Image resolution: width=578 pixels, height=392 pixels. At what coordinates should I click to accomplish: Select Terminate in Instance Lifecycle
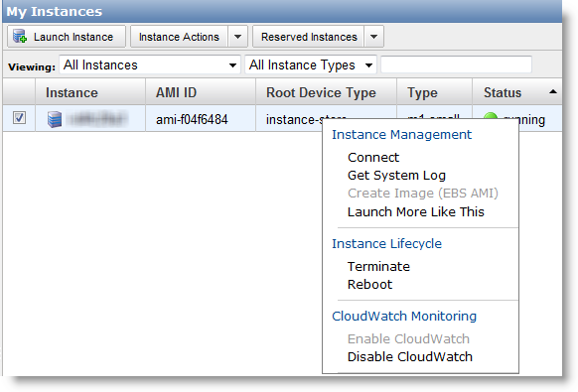click(x=378, y=266)
